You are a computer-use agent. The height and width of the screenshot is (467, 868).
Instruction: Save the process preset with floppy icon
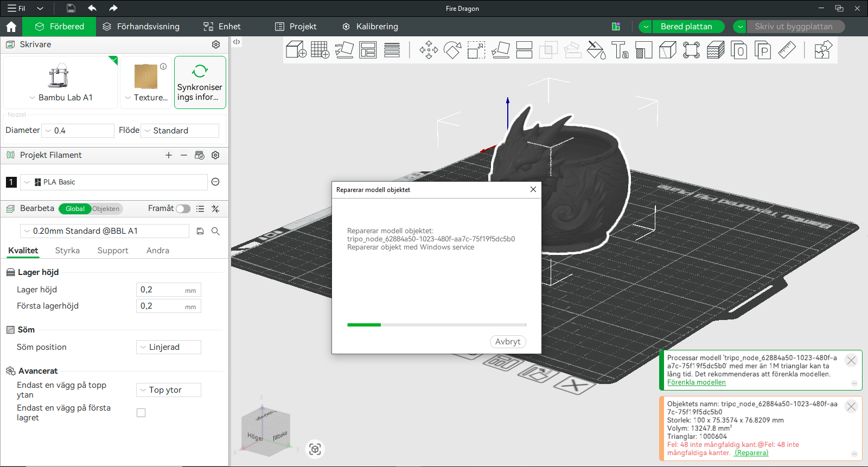point(200,231)
